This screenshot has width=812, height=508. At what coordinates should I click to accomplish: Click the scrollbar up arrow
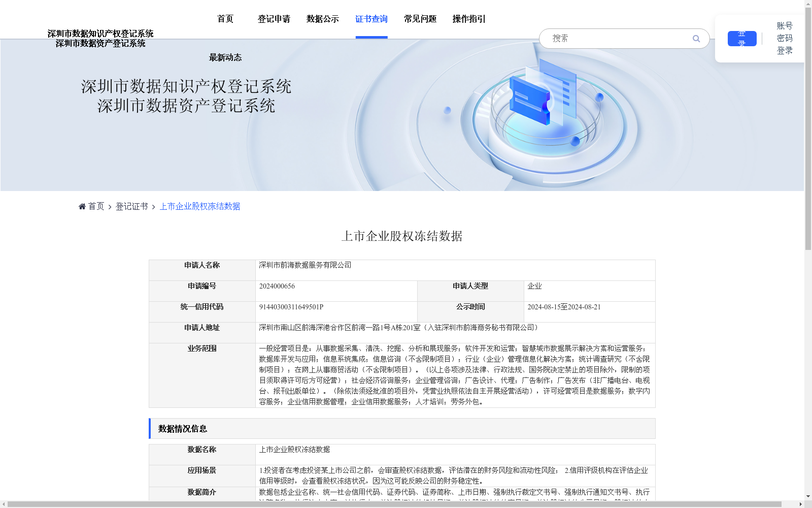(808, 4)
